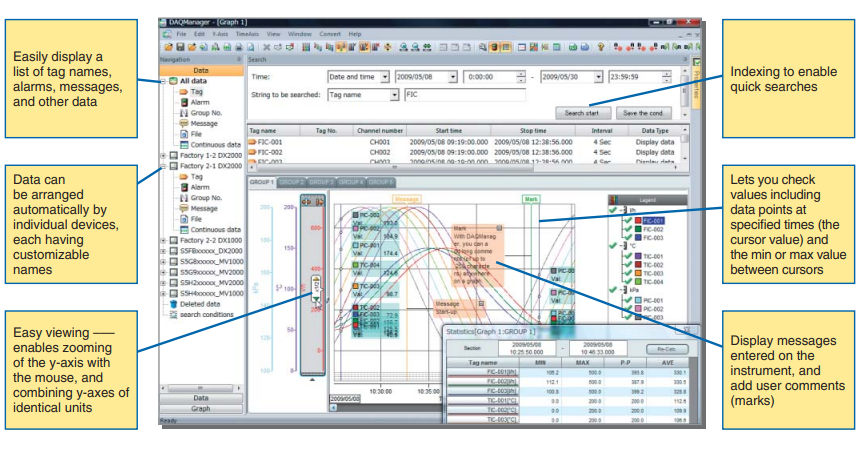Collapse the Message Start-up note box
The height and width of the screenshot is (459, 860).
[x=481, y=303]
